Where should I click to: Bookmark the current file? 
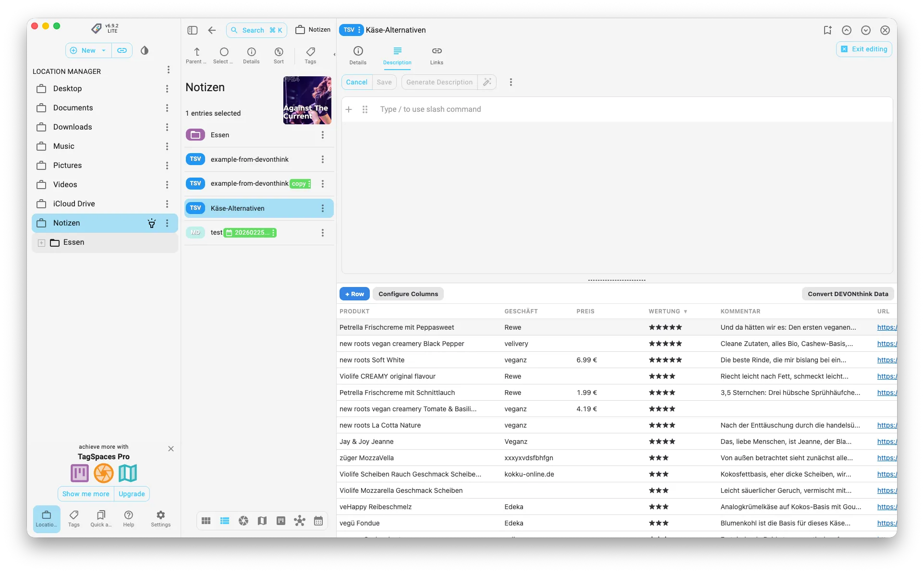tap(827, 30)
